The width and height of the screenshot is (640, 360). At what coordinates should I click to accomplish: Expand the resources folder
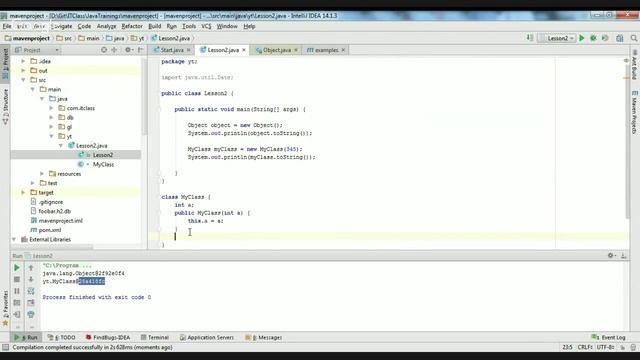tap(42, 174)
